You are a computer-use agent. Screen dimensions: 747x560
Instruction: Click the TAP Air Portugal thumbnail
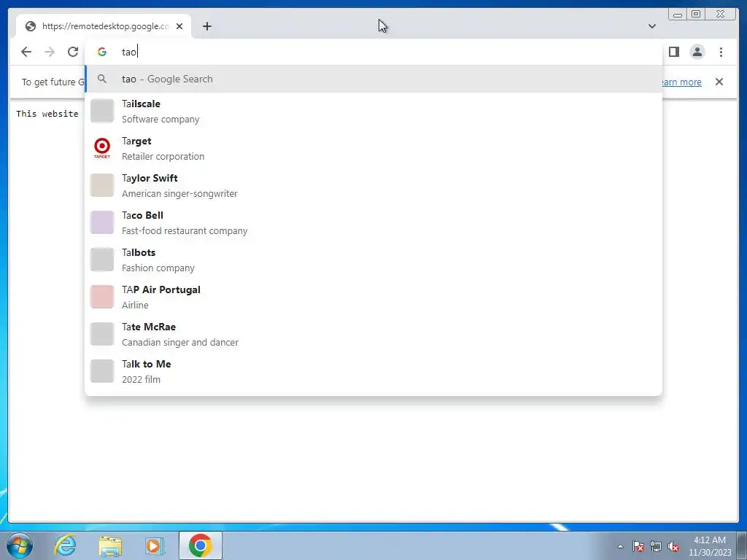pyautogui.click(x=102, y=297)
